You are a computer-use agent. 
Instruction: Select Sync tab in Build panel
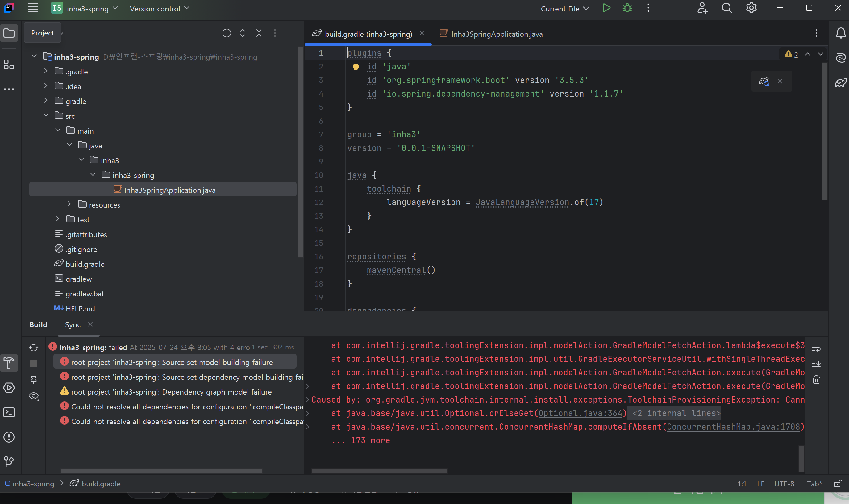click(x=73, y=325)
